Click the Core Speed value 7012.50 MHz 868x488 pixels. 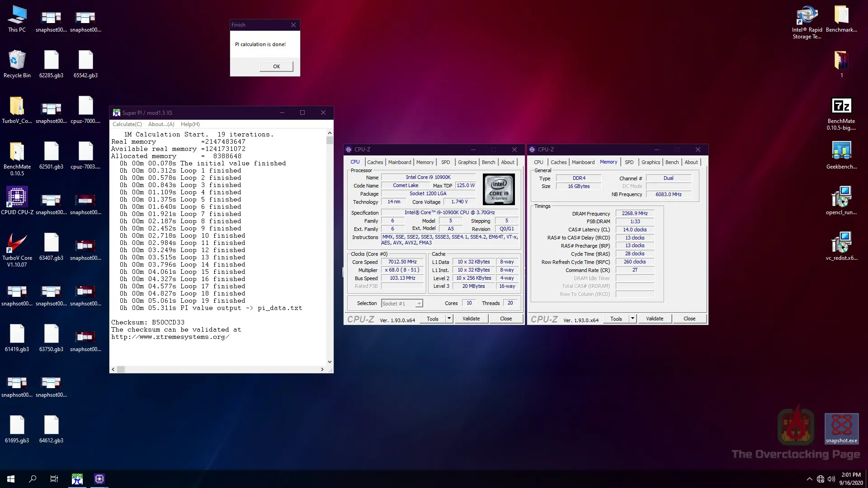[402, 262]
